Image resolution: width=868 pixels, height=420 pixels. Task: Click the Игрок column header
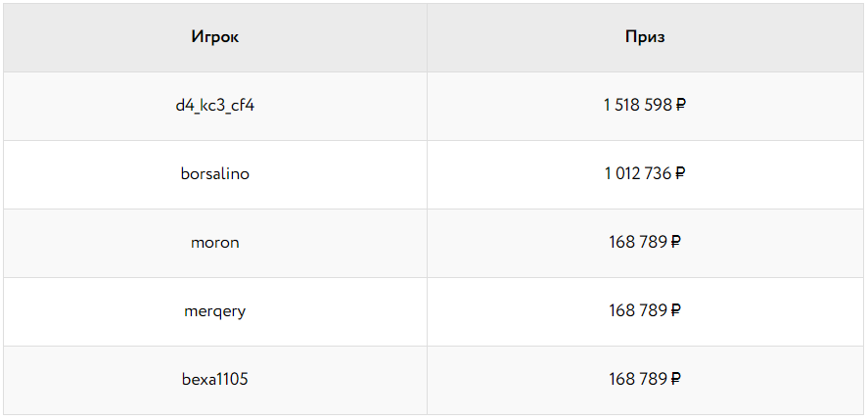(214, 37)
